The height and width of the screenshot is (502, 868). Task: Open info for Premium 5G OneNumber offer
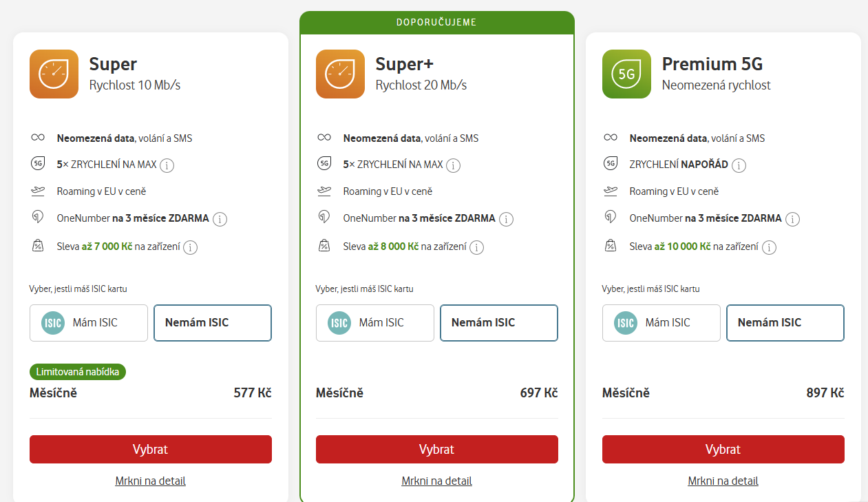click(792, 219)
